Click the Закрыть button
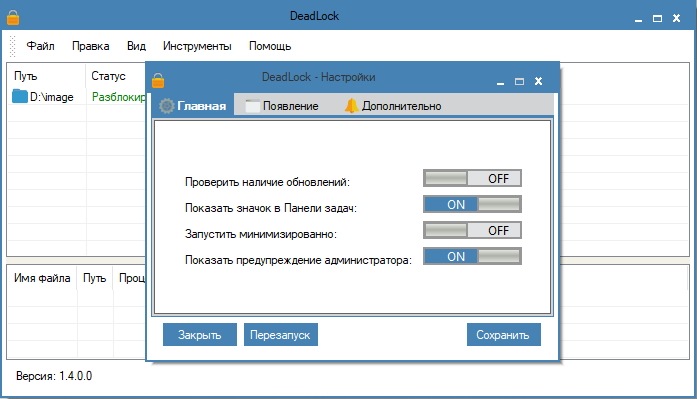Image resolution: width=697 pixels, height=399 pixels. pos(200,335)
